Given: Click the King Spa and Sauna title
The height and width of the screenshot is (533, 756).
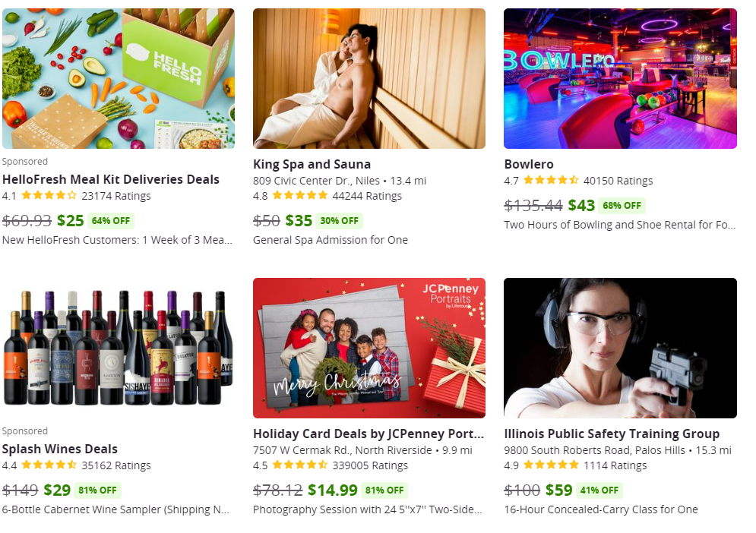Looking at the screenshot, I should point(312,164).
